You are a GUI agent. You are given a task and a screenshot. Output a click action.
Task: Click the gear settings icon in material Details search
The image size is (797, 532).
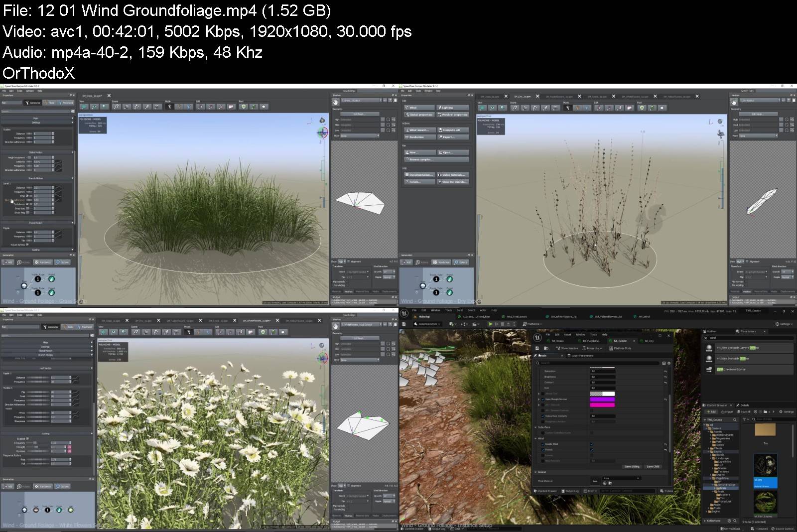[668, 363]
